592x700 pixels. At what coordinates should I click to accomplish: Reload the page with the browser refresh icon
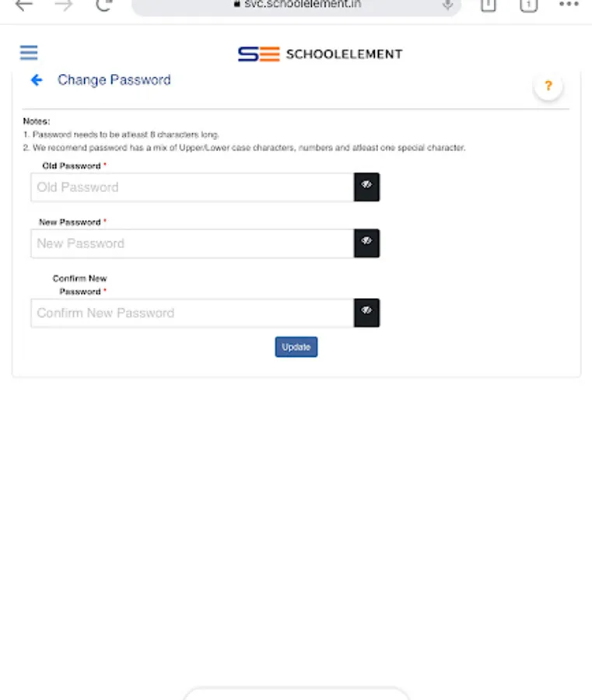click(103, 5)
